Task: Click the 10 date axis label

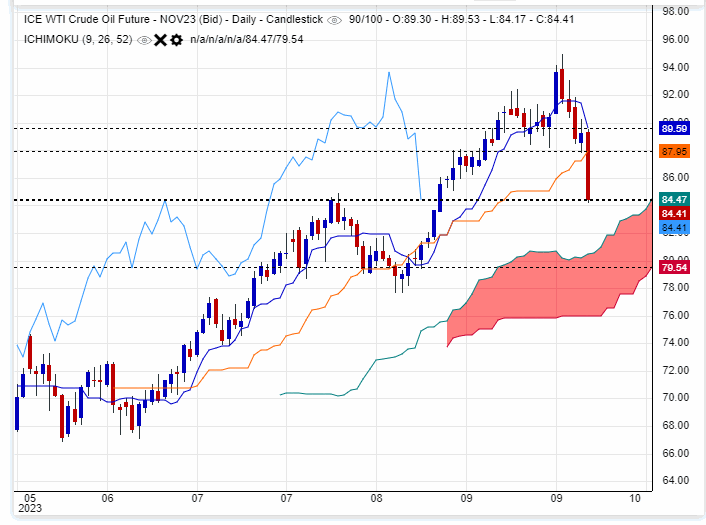Action: click(635, 498)
